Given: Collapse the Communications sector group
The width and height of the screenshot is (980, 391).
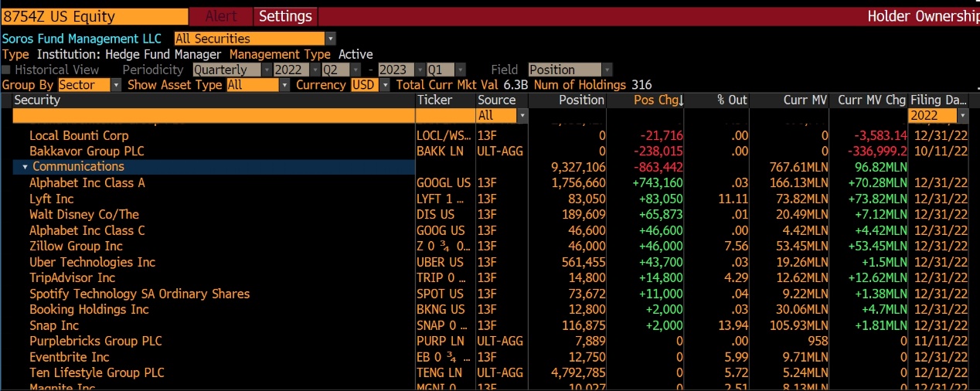Looking at the screenshot, I should tap(26, 166).
